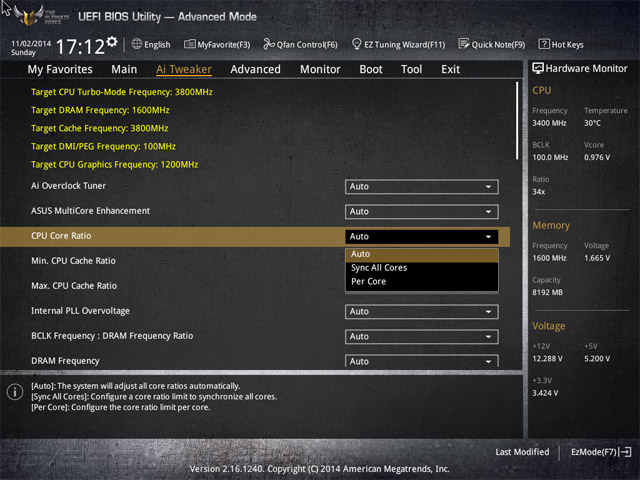This screenshot has height=480, width=640.
Task: Expand the Ai Overclock Tuner dropdown
Action: point(422,187)
